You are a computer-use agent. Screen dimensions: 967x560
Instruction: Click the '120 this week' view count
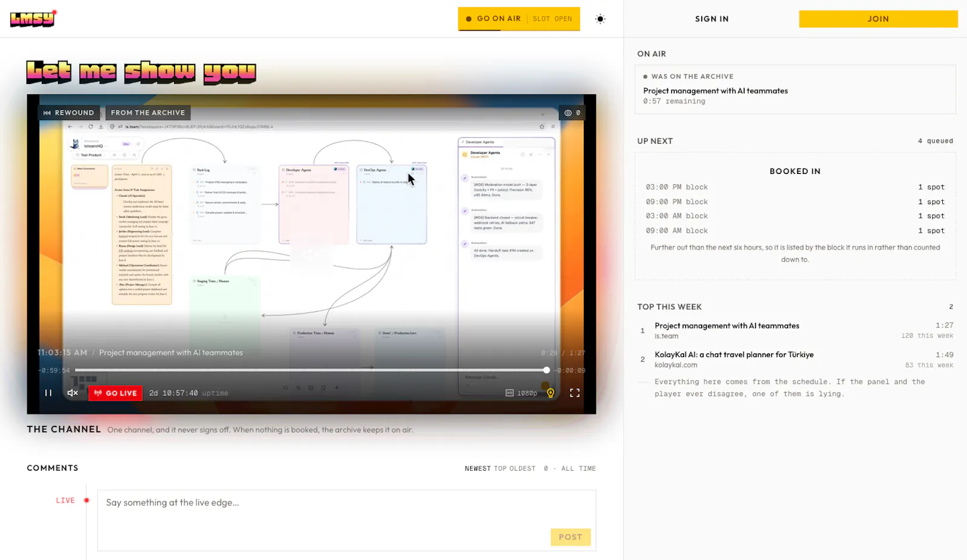coord(927,336)
